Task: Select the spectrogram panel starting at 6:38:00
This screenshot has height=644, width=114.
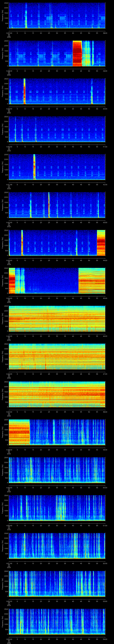Action: point(57,54)
